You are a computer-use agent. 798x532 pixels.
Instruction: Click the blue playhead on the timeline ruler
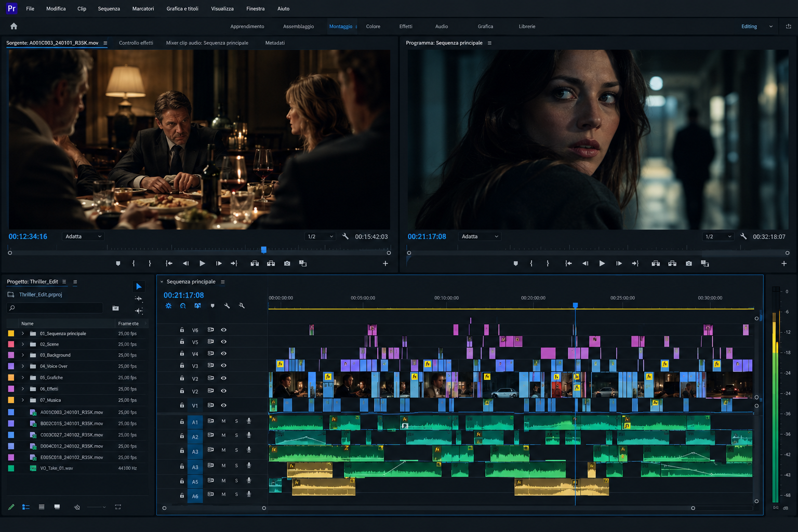pyautogui.click(x=575, y=305)
